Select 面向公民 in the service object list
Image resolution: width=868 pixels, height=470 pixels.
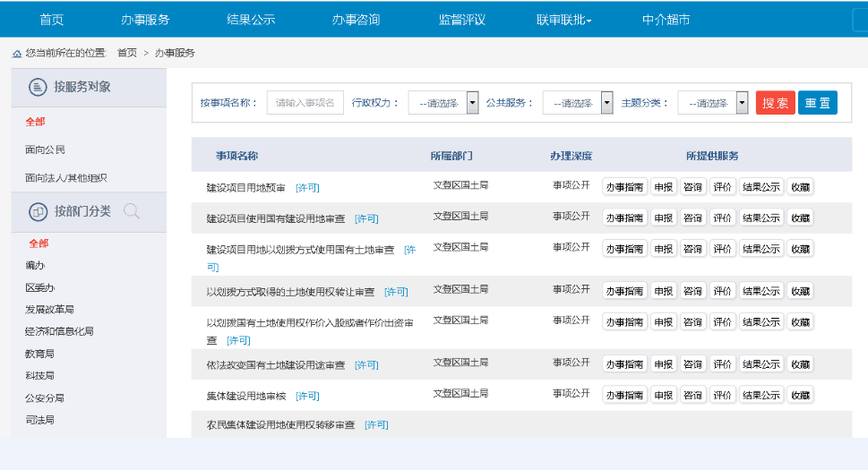[x=46, y=150]
